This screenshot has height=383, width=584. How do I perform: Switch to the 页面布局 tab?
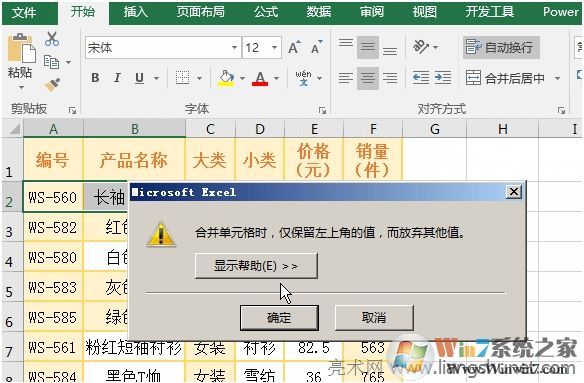pos(201,12)
